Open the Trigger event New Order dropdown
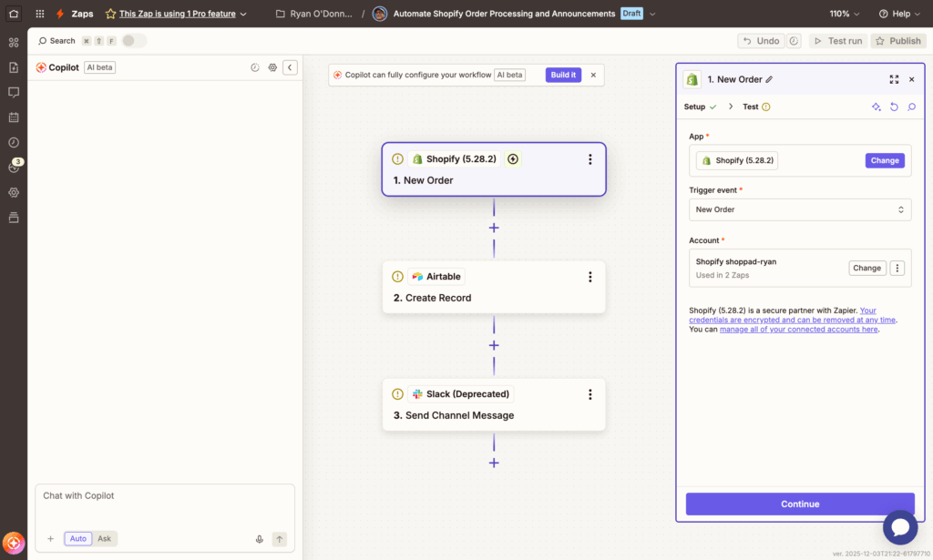This screenshot has height=560, width=933. (x=800, y=209)
